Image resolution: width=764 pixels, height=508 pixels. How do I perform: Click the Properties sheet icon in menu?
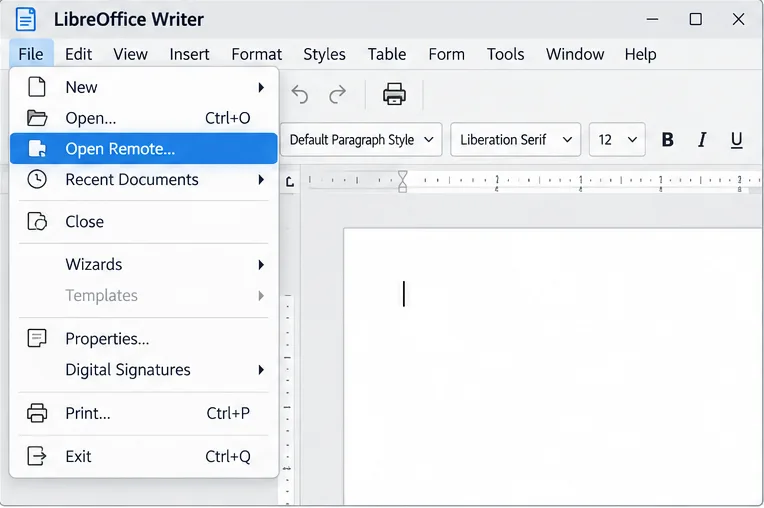[37, 338]
